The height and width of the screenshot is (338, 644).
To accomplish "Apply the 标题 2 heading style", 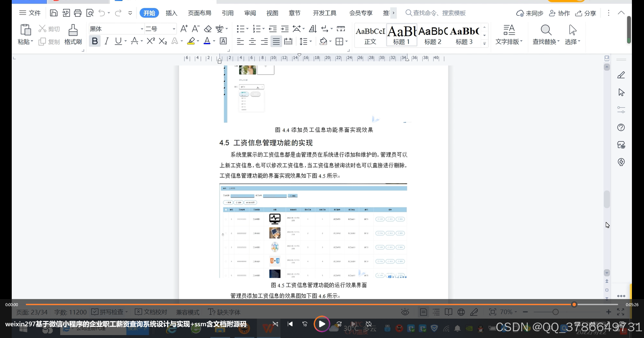I will coord(433,35).
